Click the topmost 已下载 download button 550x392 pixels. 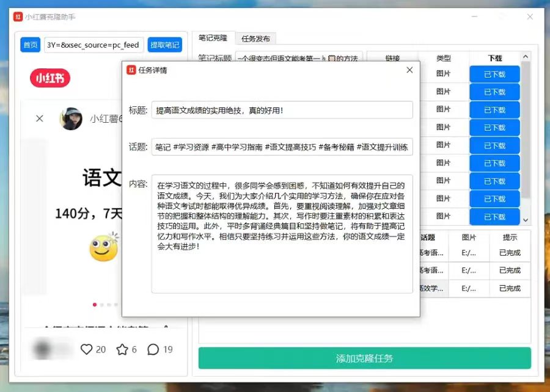496,73
